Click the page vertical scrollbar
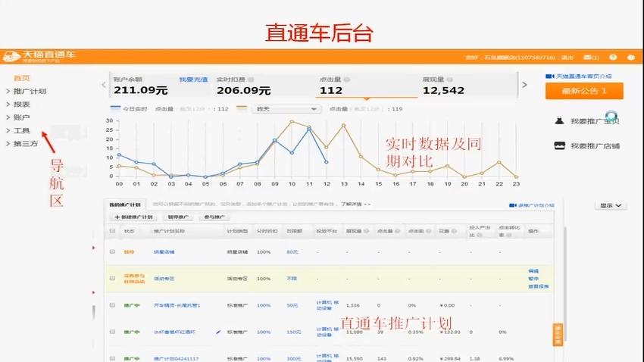 click(564, 283)
